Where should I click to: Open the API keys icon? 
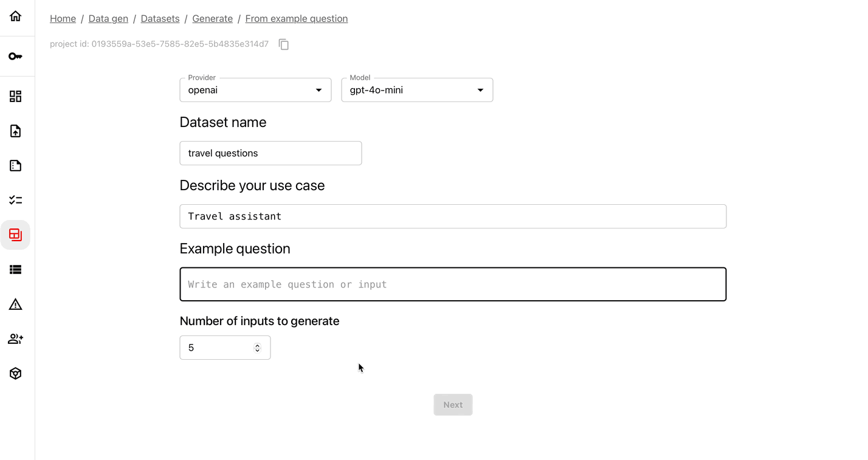[16, 57]
